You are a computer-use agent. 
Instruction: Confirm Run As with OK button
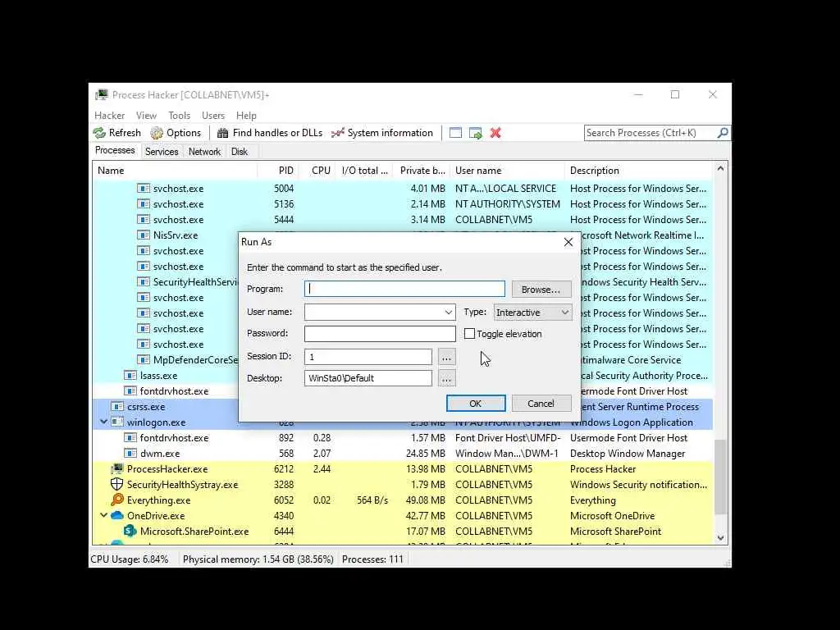click(x=476, y=404)
